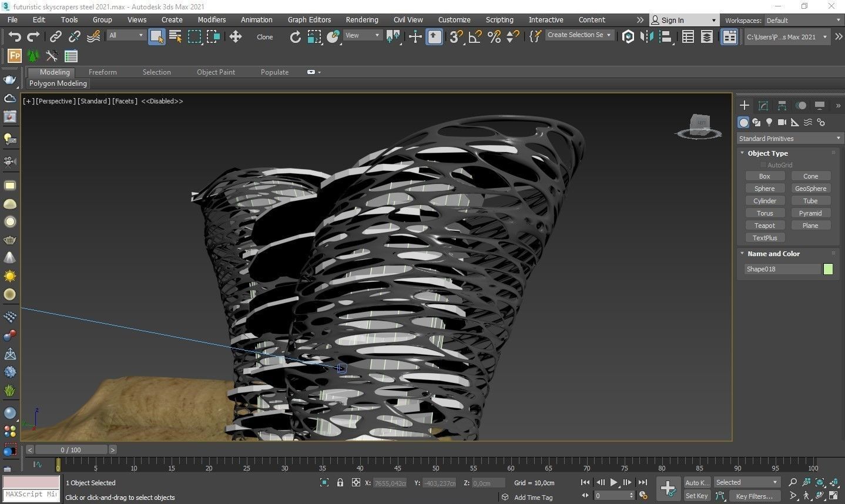
Task: Toggle the Percent Snap icon
Action: tap(494, 37)
